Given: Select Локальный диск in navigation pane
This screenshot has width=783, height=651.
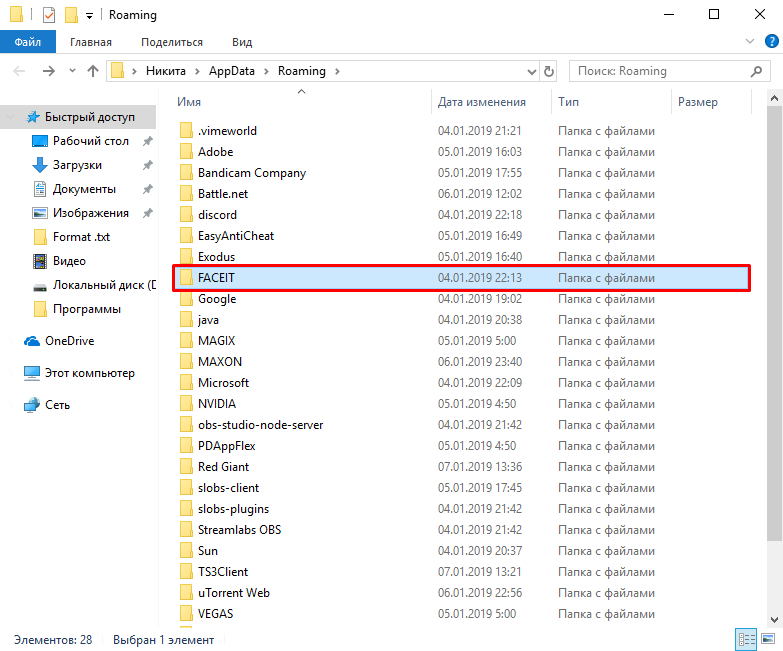Looking at the screenshot, I should (x=104, y=285).
